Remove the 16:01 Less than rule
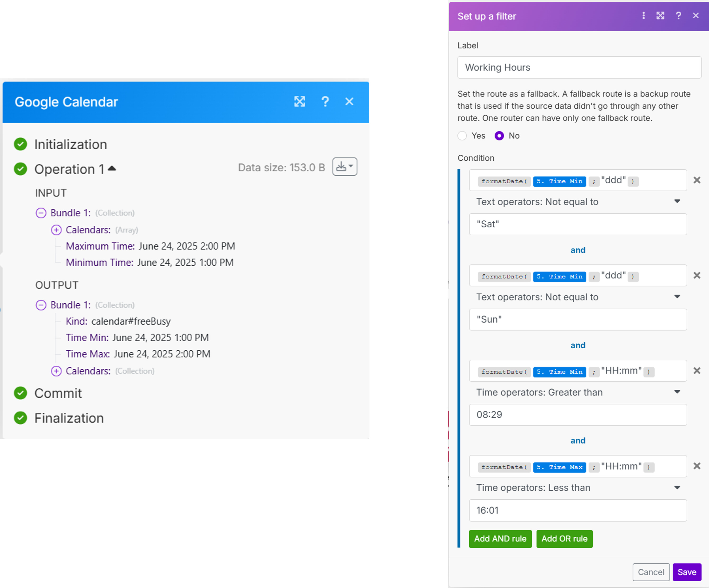 [697, 466]
